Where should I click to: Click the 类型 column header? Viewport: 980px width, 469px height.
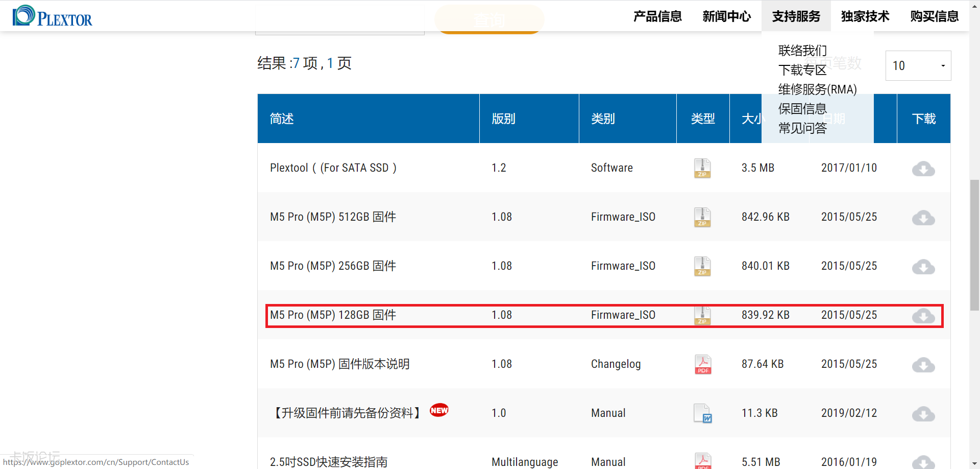tap(703, 119)
